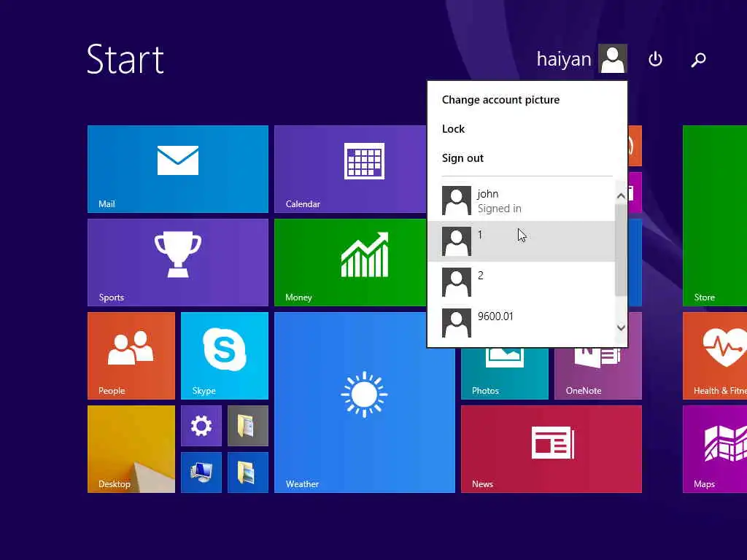Open the small folder tile beside the gear
Screen dimensions: 747x560
(248, 426)
